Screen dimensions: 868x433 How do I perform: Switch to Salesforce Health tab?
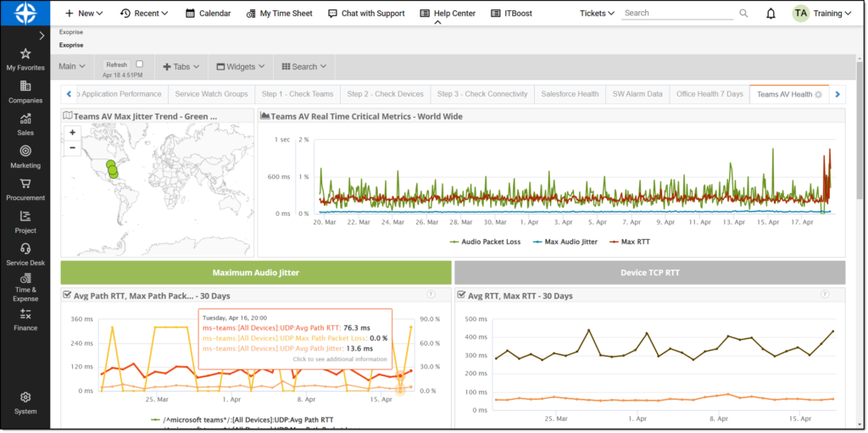pyautogui.click(x=570, y=94)
